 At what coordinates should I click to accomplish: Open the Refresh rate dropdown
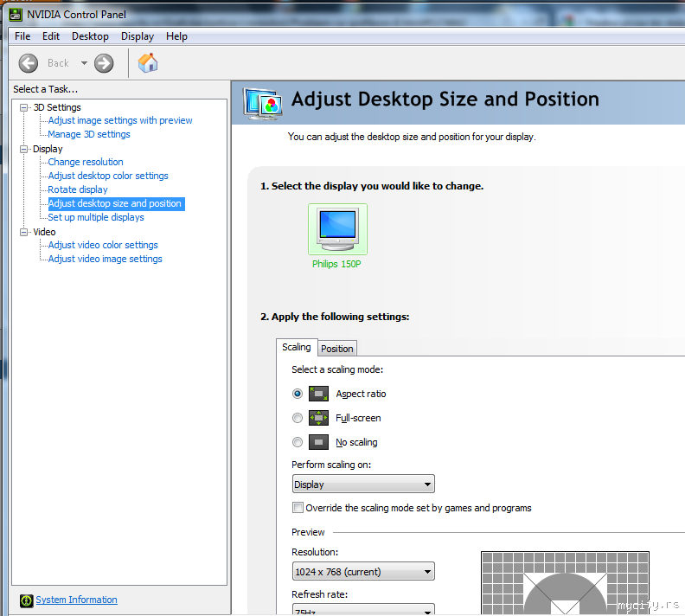363,609
